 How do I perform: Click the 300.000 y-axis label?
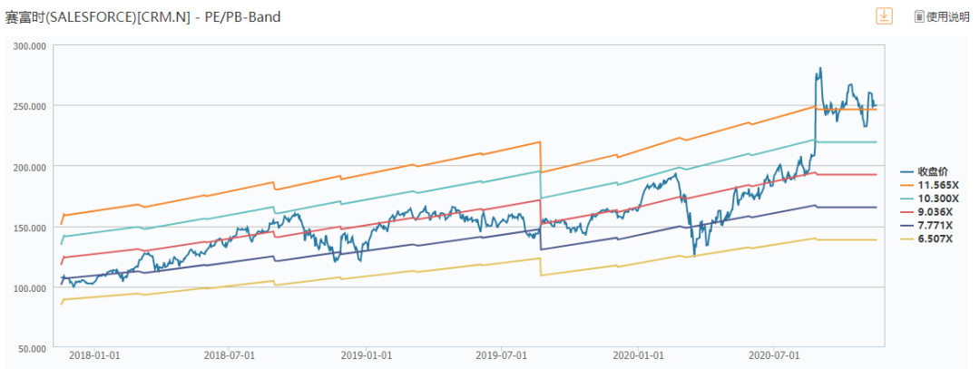point(27,45)
